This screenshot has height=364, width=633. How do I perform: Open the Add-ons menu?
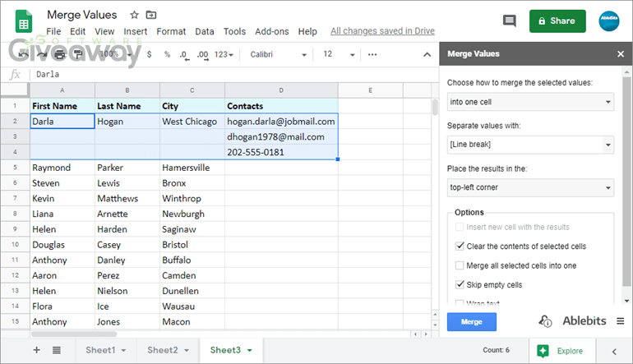tap(271, 31)
